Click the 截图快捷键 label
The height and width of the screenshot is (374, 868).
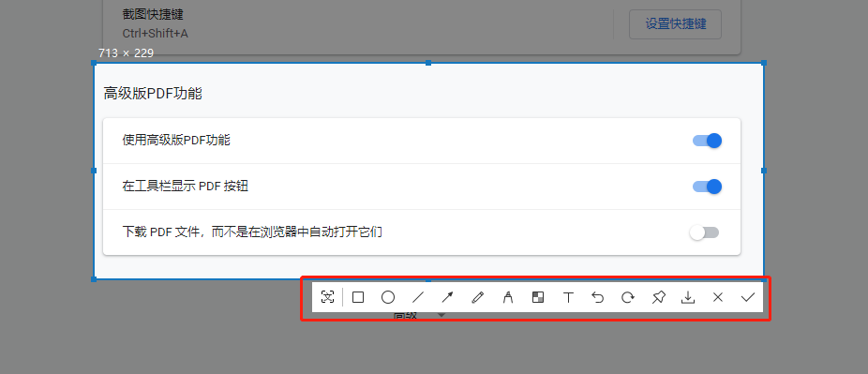(x=153, y=15)
